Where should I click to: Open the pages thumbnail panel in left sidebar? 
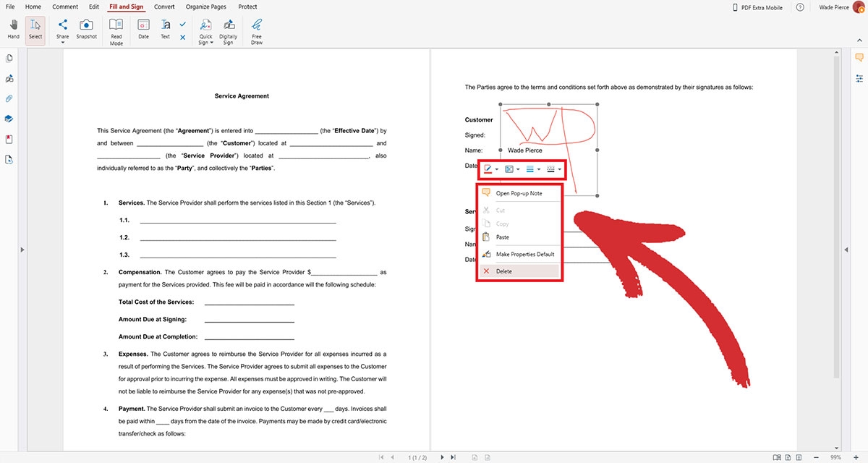point(9,58)
